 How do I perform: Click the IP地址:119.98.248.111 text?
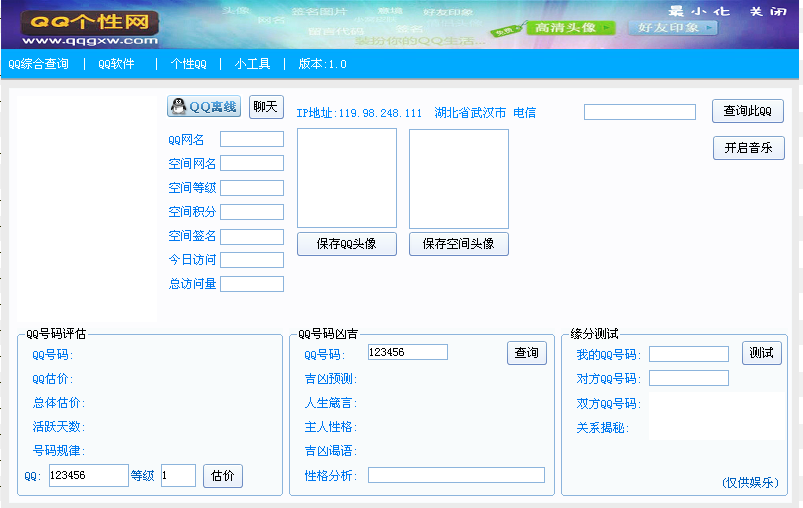[359, 113]
